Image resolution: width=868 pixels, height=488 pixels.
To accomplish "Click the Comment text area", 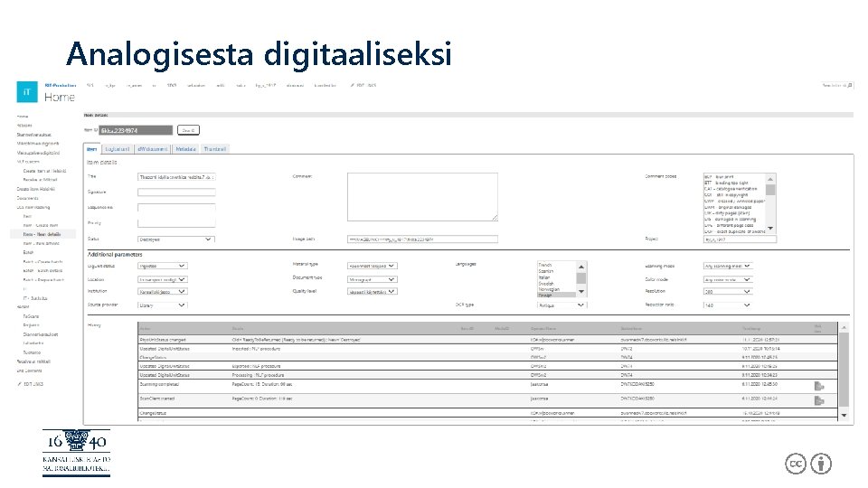I will click(x=422, y=197).
